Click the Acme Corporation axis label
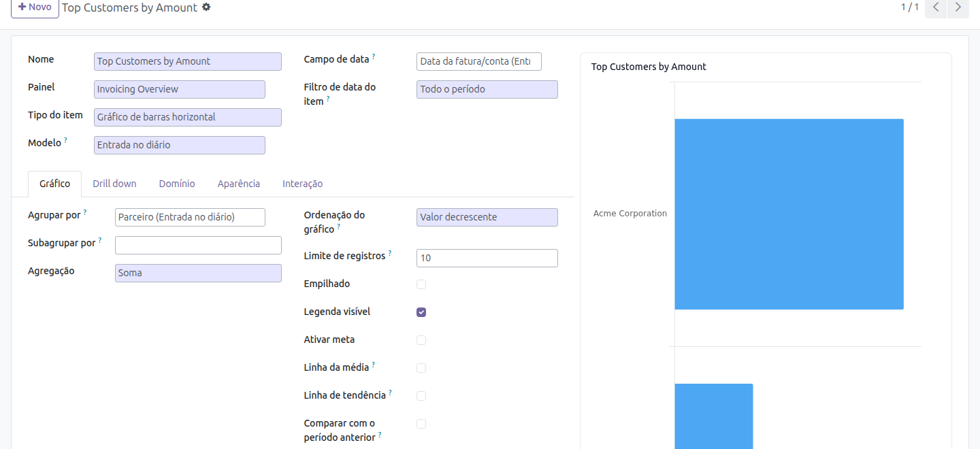 [x=630, y=214]
